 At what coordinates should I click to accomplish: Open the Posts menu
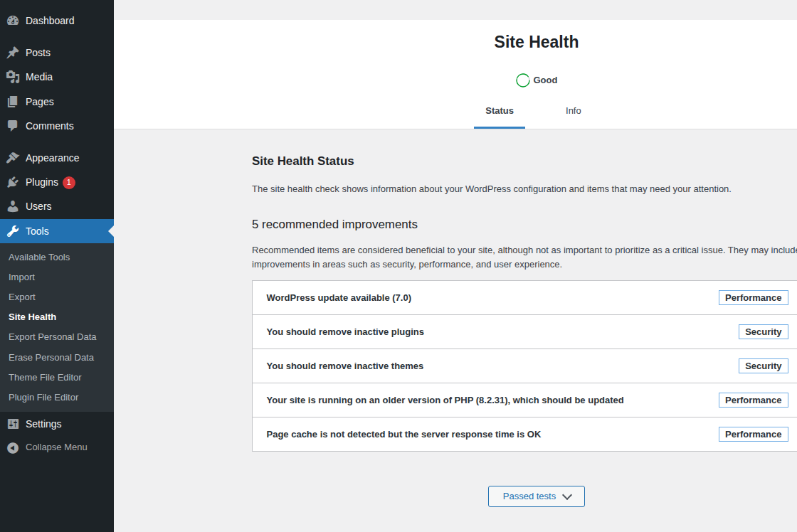pos(38,53)
